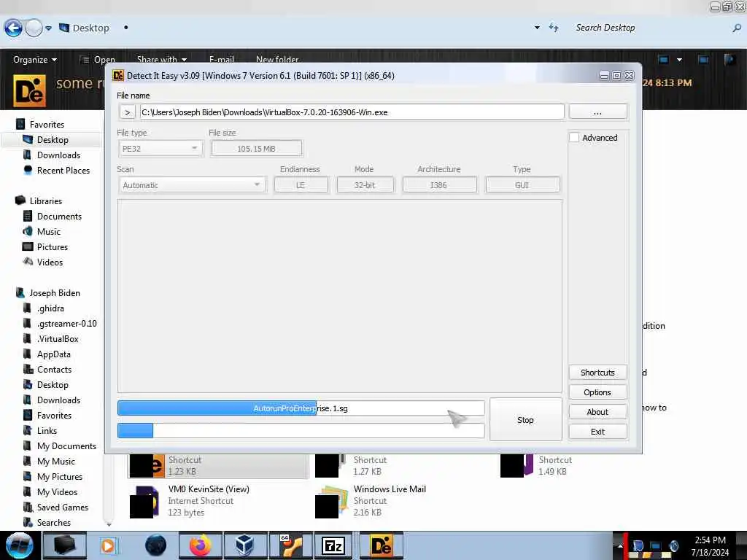Open the AppData folder

pos(53,354)
